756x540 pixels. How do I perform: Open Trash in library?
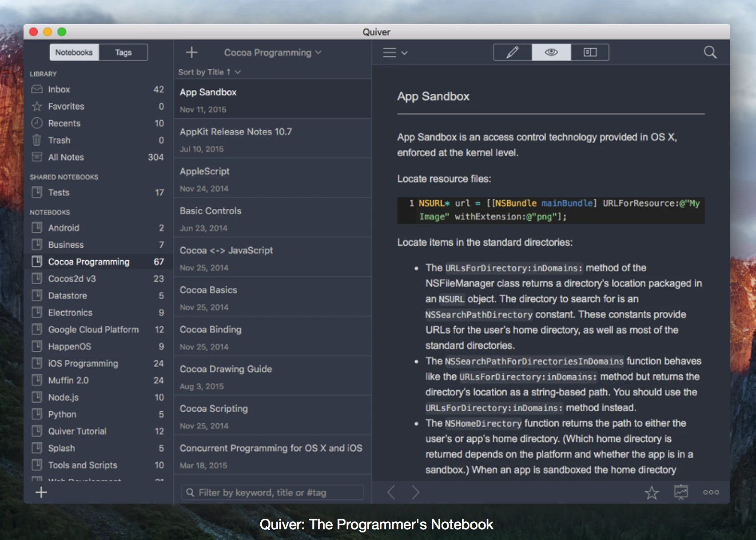[98, 140]
